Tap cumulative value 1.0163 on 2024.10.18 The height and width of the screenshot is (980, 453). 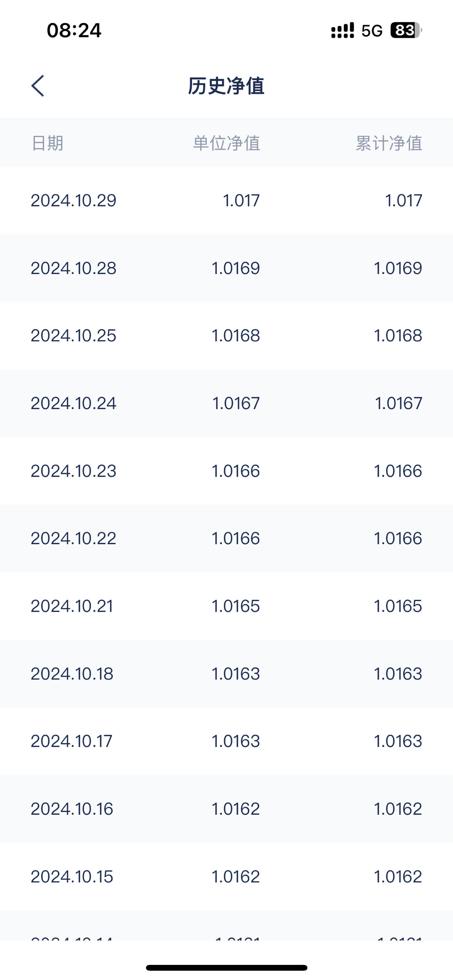click(x=398, y=674)
